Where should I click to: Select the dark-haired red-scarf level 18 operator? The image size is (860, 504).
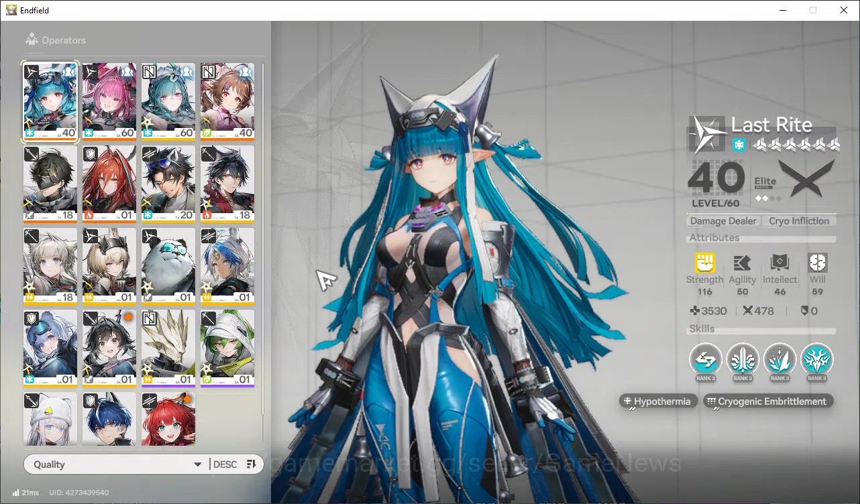(x=227, y=184)
